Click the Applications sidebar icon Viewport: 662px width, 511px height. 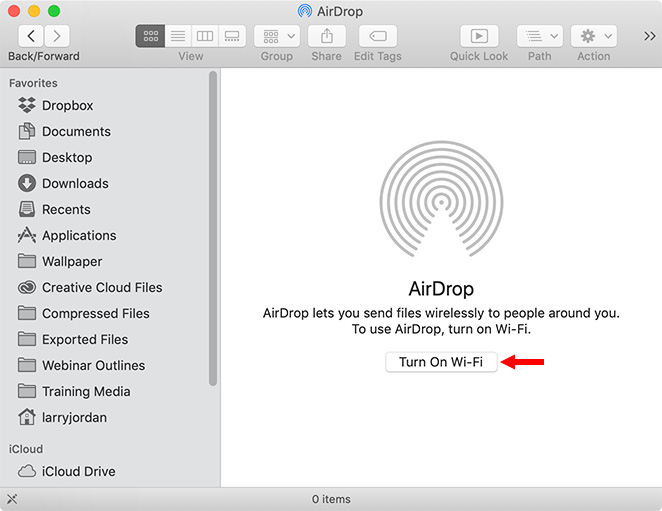pyautogui.click(x=27, y=235)
